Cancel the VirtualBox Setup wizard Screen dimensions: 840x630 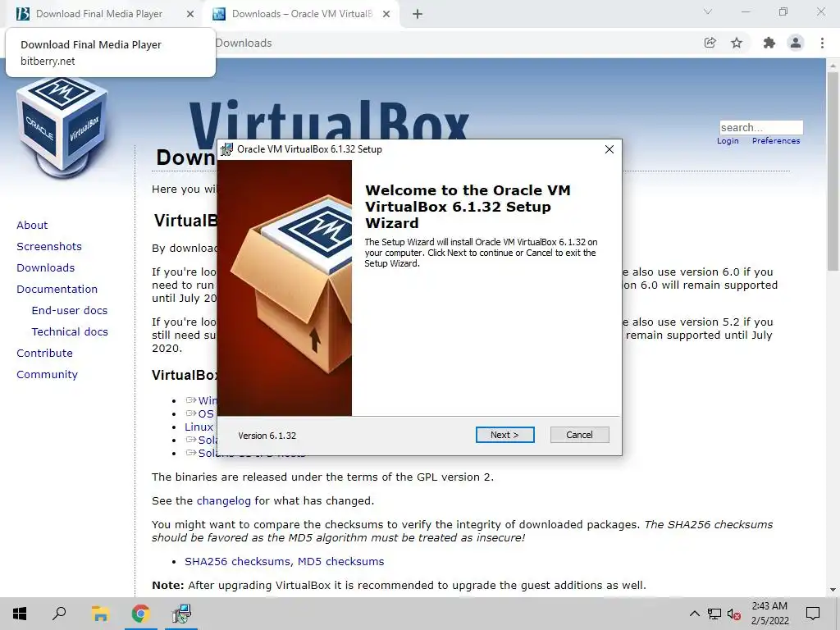pos(580,435)
